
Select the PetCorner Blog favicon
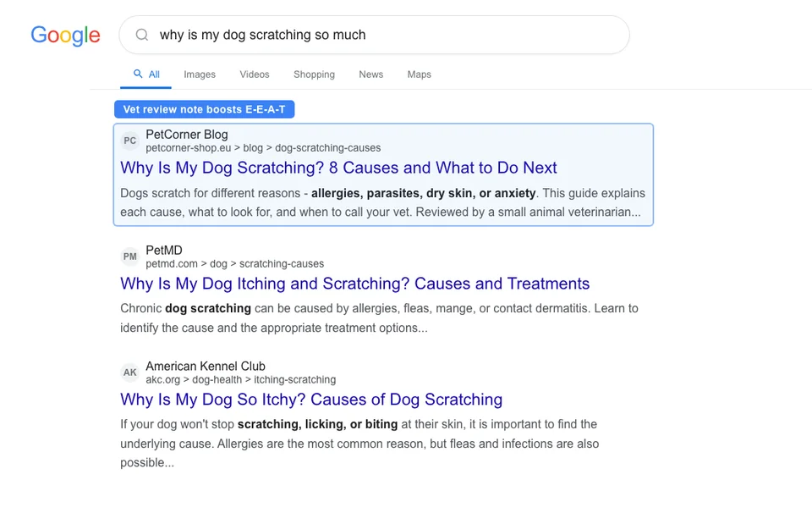(x=129, y=141)
